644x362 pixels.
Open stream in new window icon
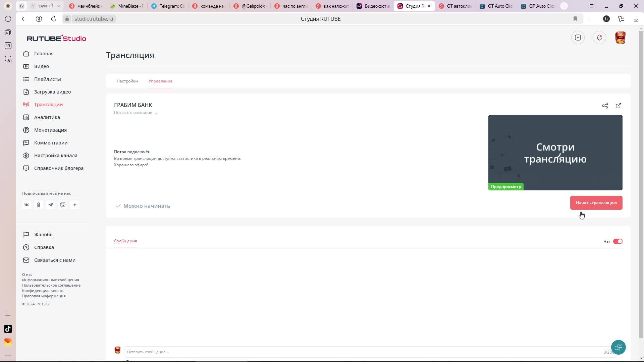click(x=618, y=106)
